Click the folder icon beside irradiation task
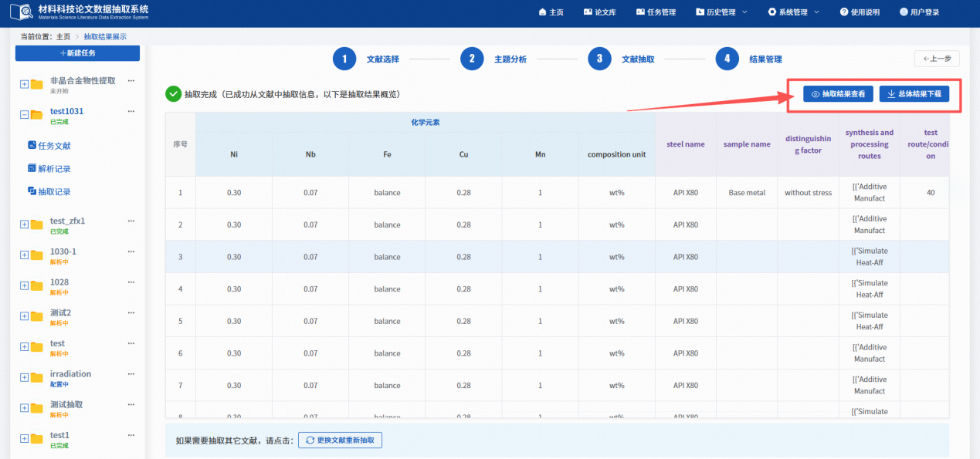The height and width of the screenshot is (459, 980). coord(36,378)
